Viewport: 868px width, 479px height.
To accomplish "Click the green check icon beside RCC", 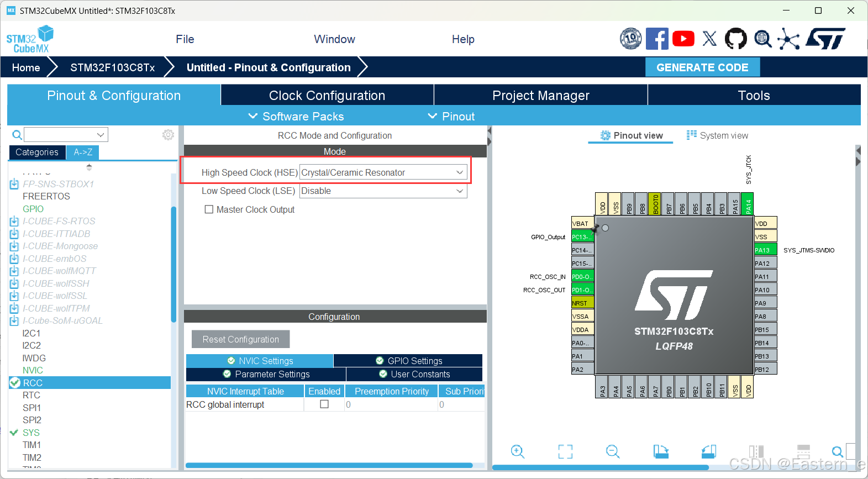I will pos(15,382).
